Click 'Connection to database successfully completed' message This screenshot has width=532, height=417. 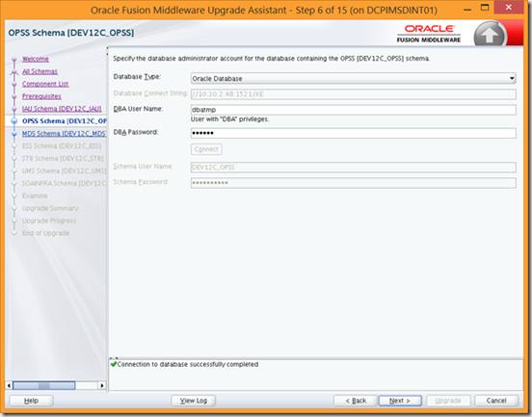[x=188, y=364]
